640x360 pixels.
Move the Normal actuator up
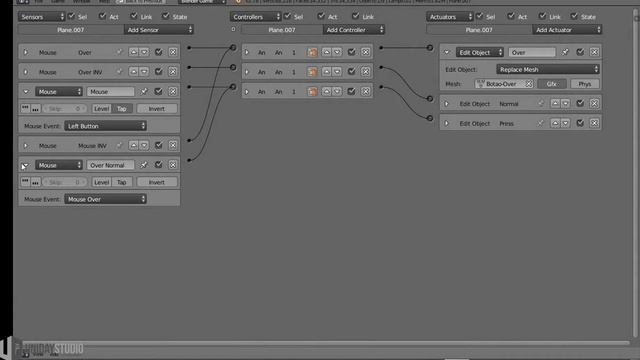[x=555, y=104]
